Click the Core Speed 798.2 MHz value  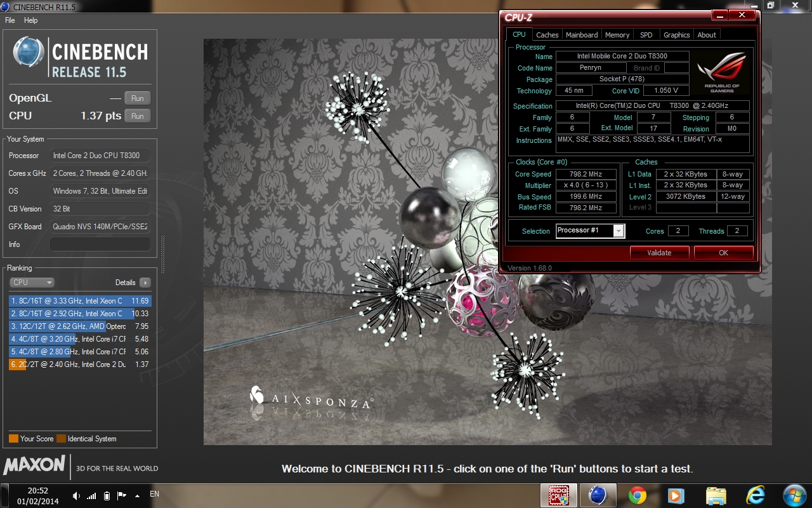[x=586, y=174]
